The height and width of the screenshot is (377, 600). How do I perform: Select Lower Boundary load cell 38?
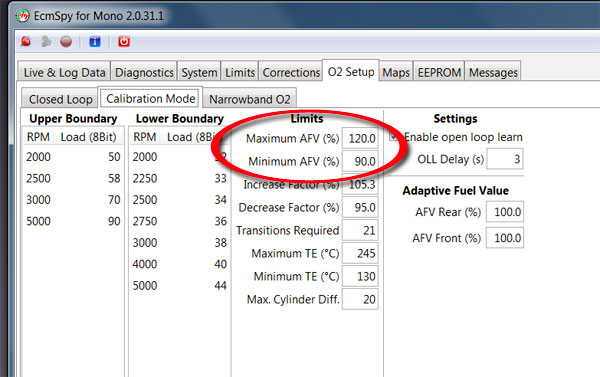tap(220, 242)
